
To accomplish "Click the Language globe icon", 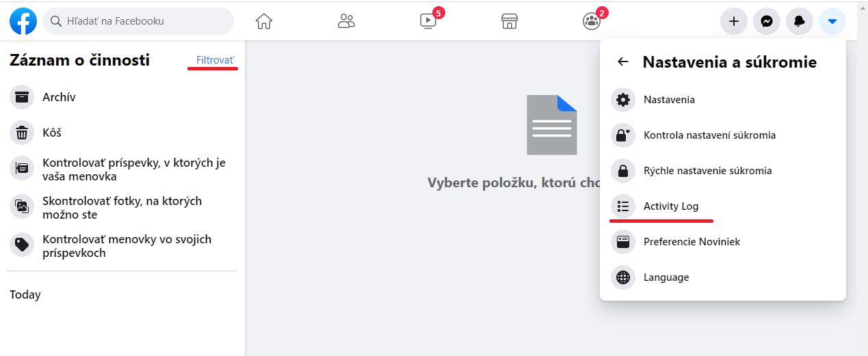I will 623,277.
